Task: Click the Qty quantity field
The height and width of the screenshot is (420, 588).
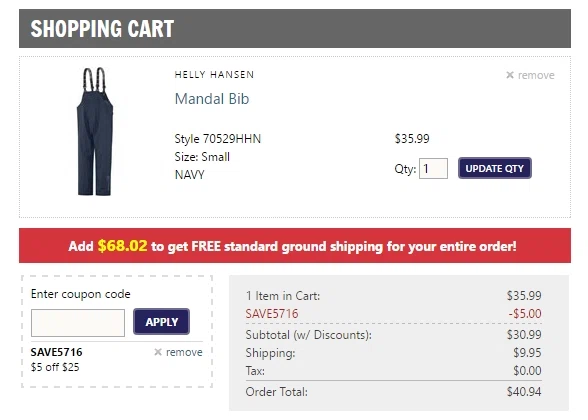Action: [x=433, y=168]
